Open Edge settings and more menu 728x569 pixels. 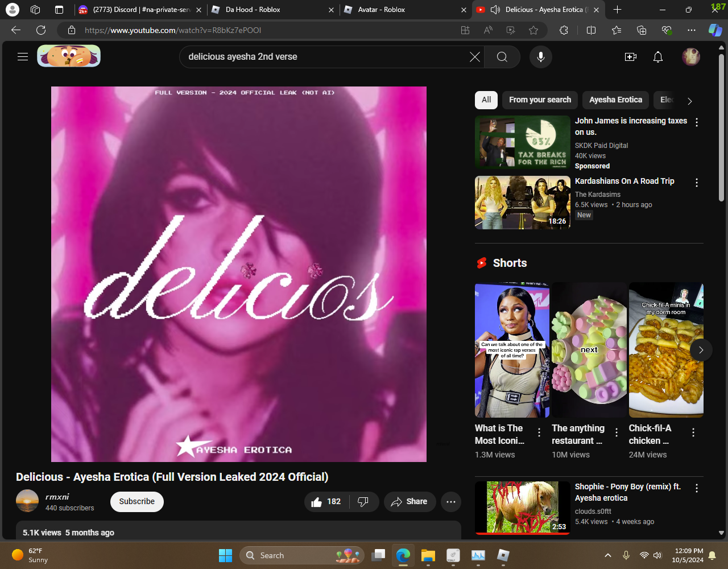(692, 30)
